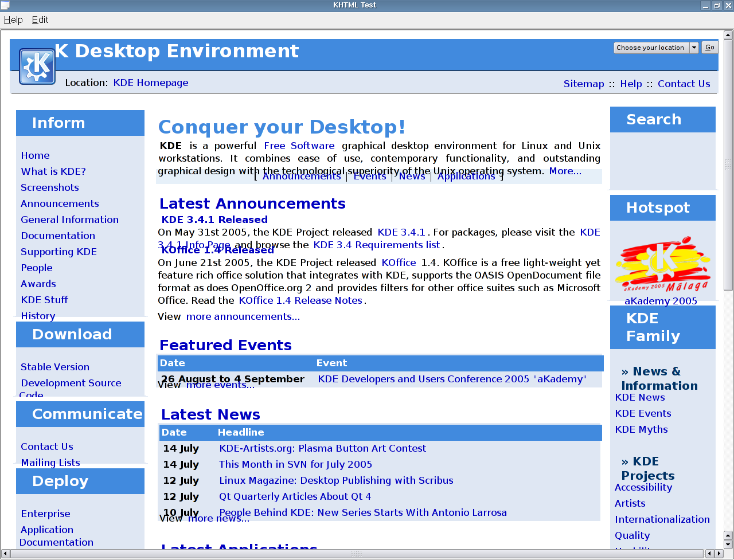Jump to Events in the bracketed navigation
The height and width of the screenshot is (560, 734).
[x=370, y=176]
